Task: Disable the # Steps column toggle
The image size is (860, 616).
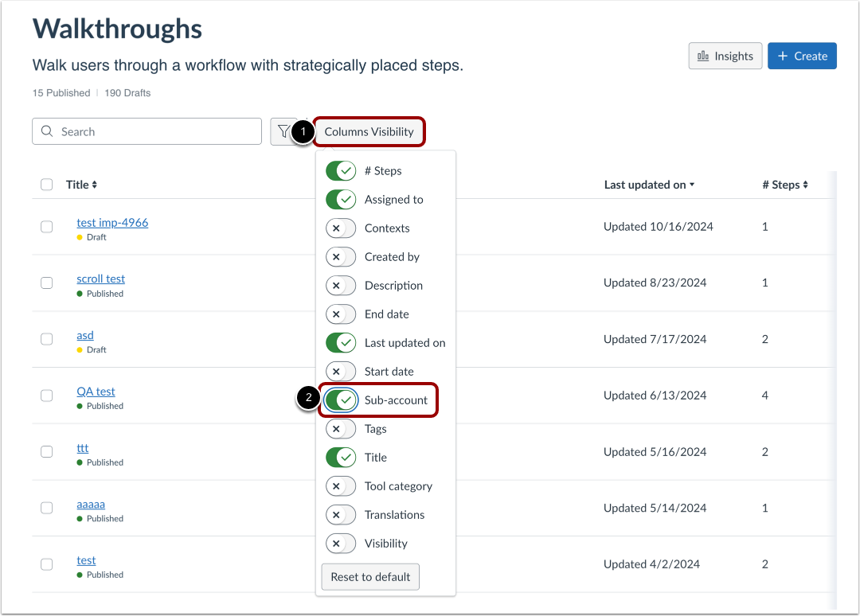Action: pyautogui.click(x=341, y=170)
